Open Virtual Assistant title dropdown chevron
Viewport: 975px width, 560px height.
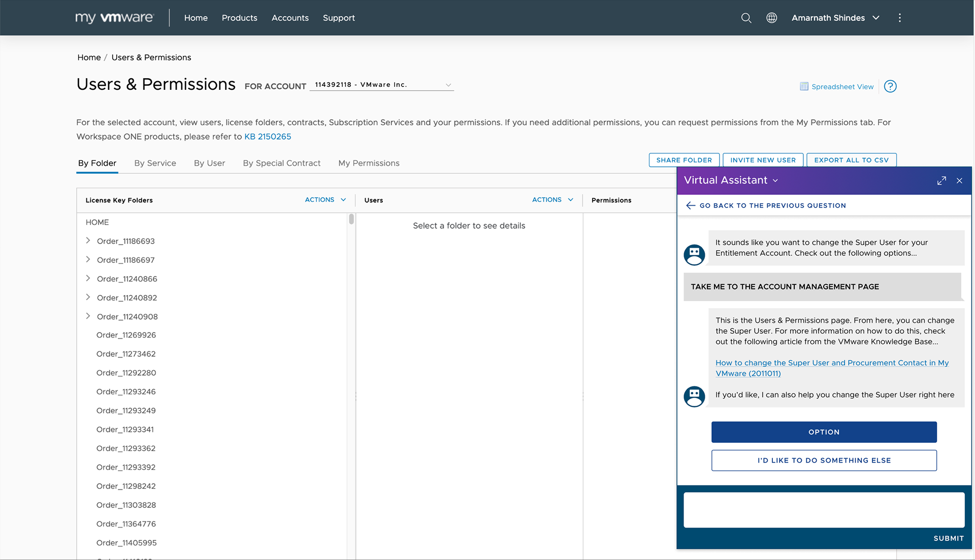[775, 181]
